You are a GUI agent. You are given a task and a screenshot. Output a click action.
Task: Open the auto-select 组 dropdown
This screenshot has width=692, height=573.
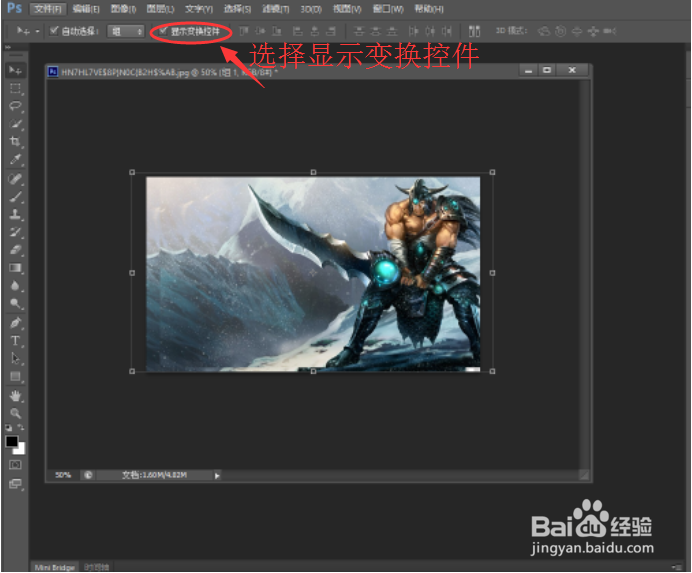coord(126,31)
